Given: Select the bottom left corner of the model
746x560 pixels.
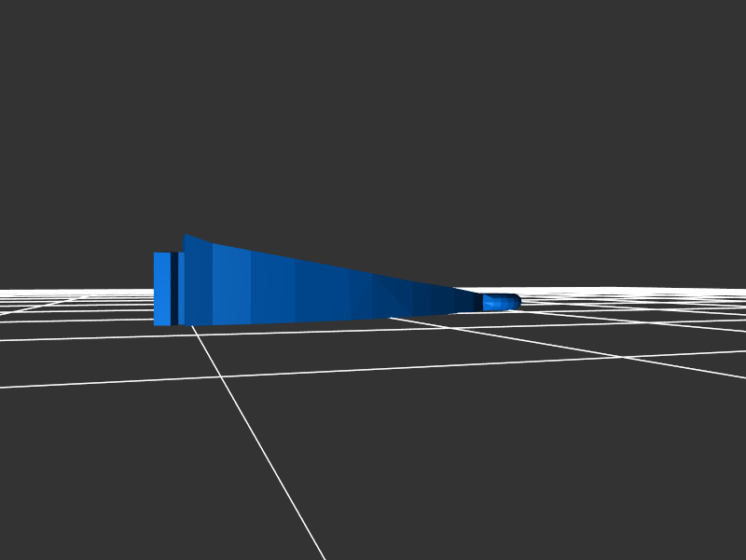Looking at the screenshot, I should 156,323.
